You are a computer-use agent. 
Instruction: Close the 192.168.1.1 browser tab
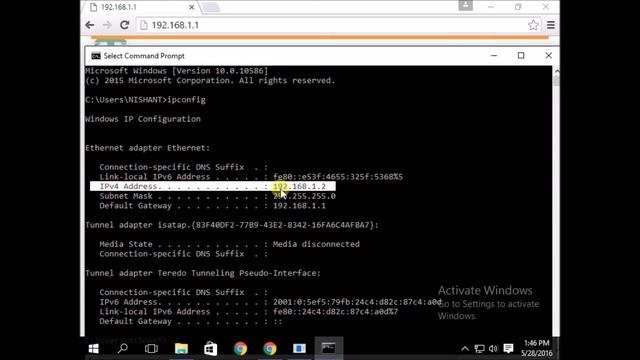(191, 7)
